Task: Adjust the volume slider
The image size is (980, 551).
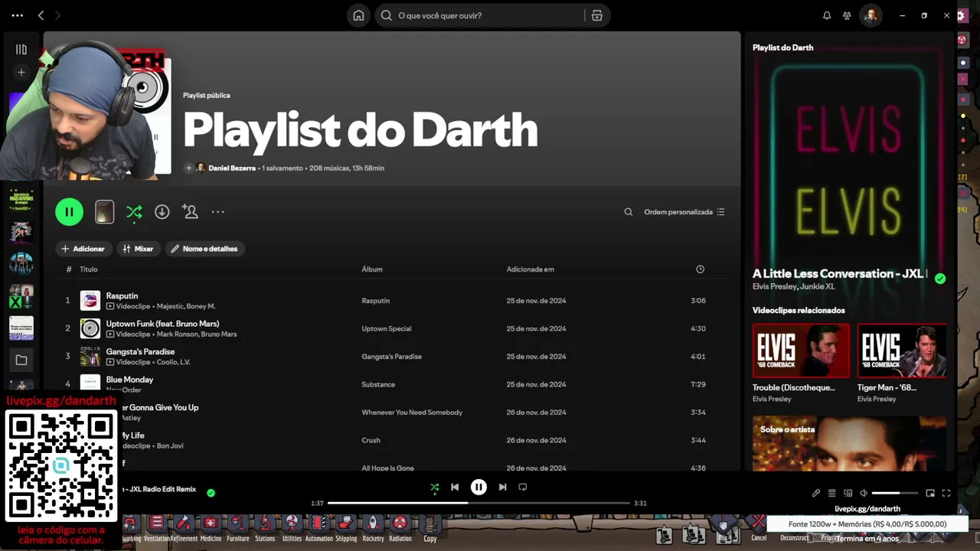Action: (x=895, y=493)
